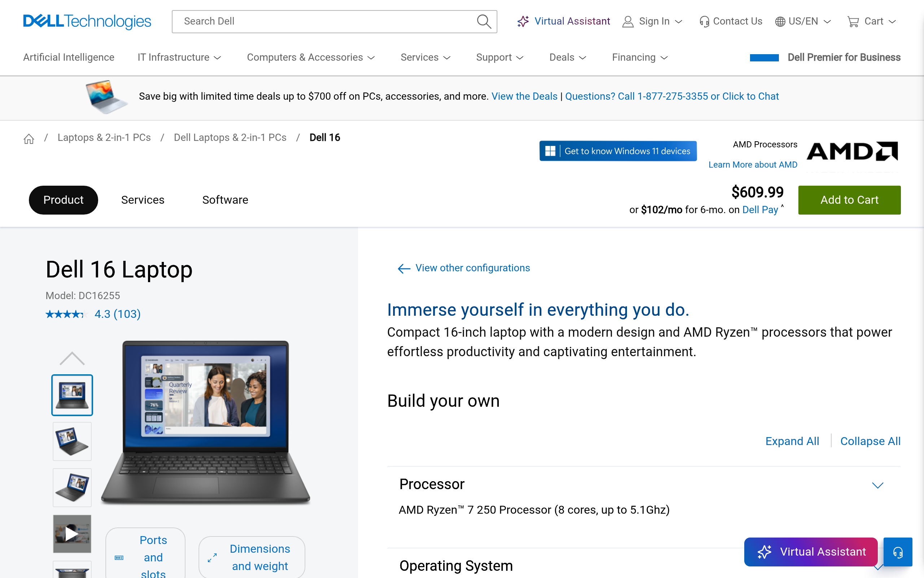The image size is (924, 578).
Task: Click Add to Cart button
Action: pos(849,200)
